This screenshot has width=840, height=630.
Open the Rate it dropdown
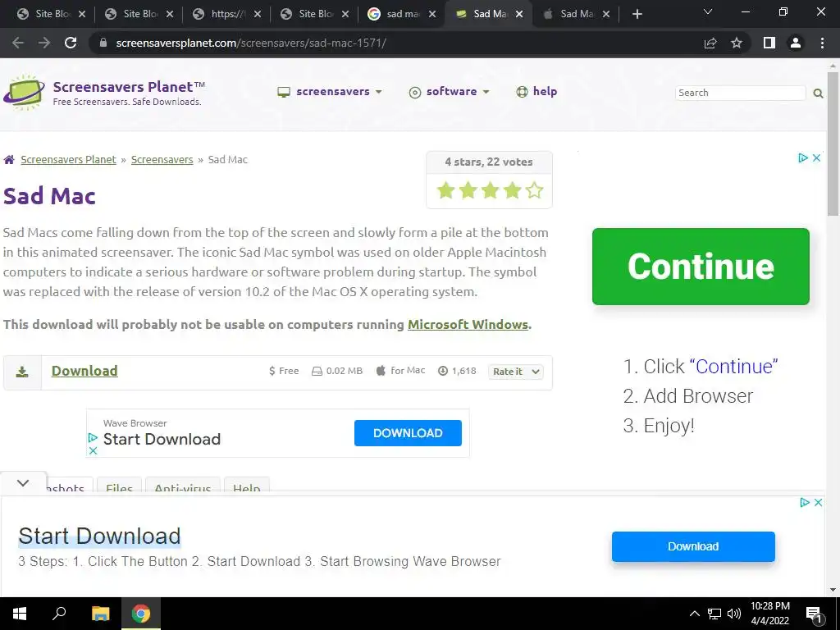[516, 372]
